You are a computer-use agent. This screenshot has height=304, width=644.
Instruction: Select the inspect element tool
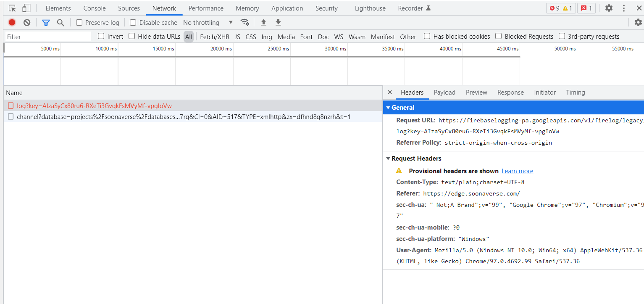click(x=11, y=8)
